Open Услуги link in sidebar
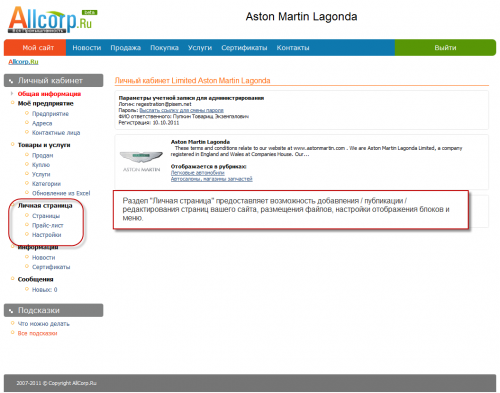Viewport: 500px width, 393px height. tap(41, 174)
